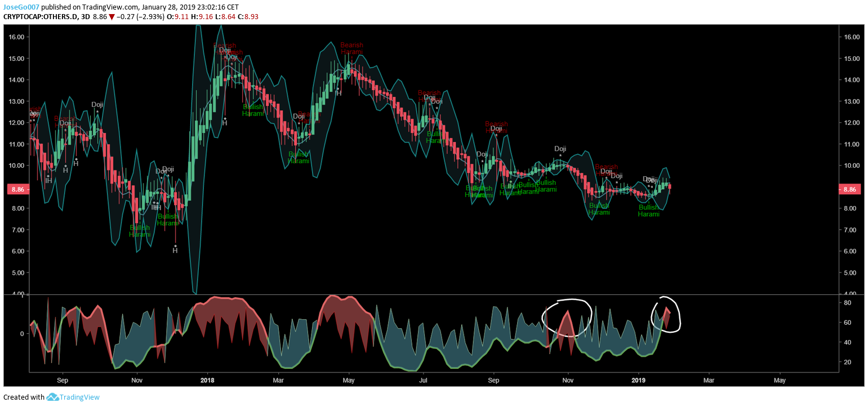Click the red 8.86 price tag on right axis

851,190
